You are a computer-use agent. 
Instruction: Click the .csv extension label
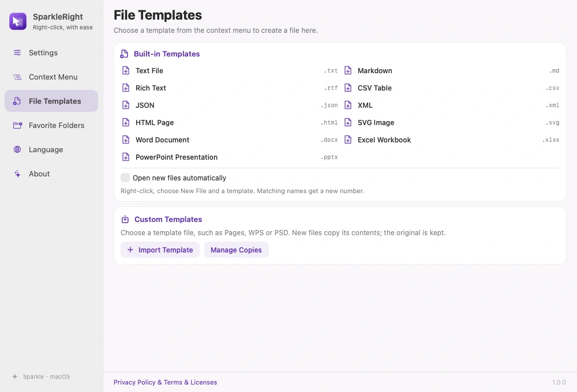[552, 88]
